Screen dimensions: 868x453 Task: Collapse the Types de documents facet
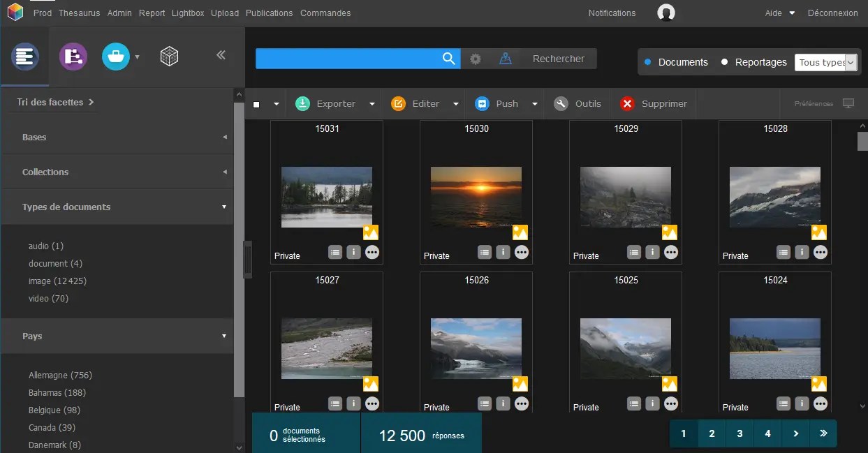click(x=223, y=207)
